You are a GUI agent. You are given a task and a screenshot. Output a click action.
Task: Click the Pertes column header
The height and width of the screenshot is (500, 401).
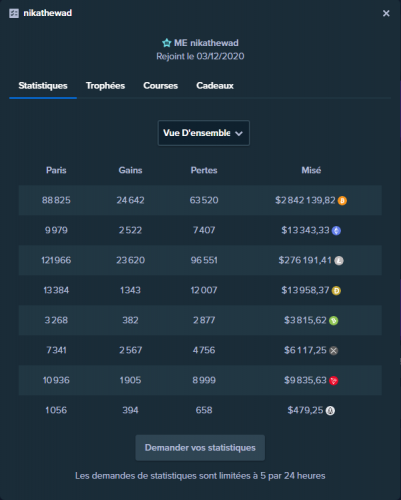[204, 170]
